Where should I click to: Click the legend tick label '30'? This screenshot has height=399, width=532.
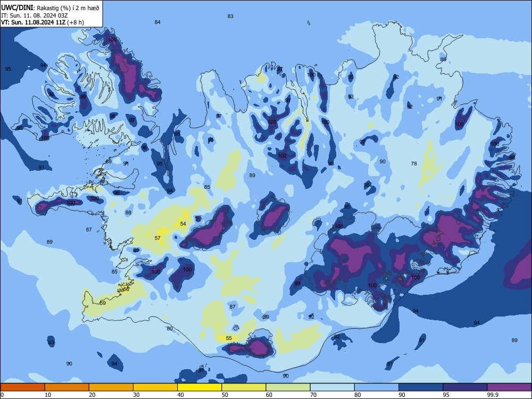click(x=136, y=395)
